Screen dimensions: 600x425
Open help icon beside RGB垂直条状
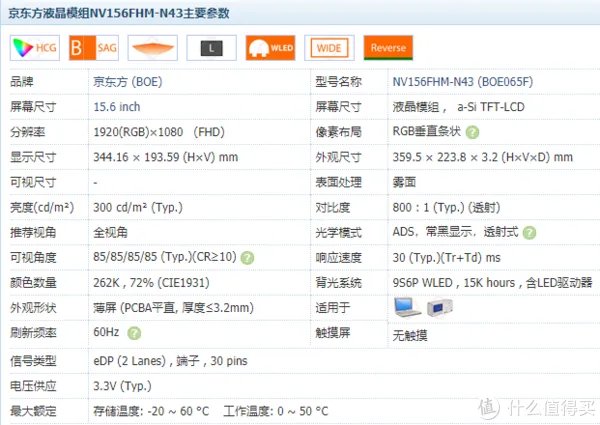473,132
